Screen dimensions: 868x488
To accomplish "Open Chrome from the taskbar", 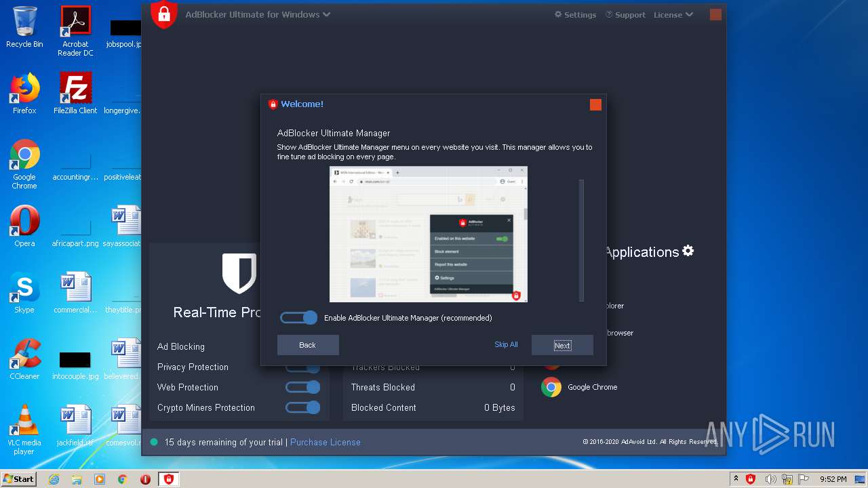I will pos(123,479).
